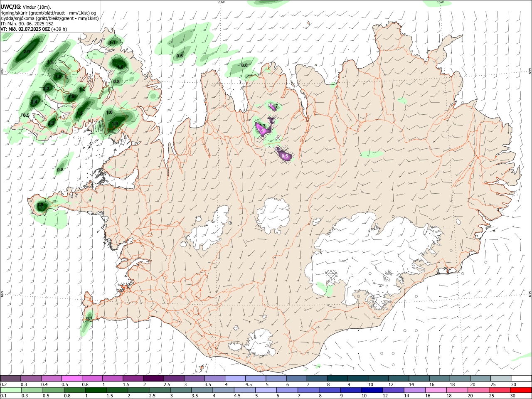Pick the light pink 16–18 swatch, lower bar

pyautogui.click(x=436, y=390)
